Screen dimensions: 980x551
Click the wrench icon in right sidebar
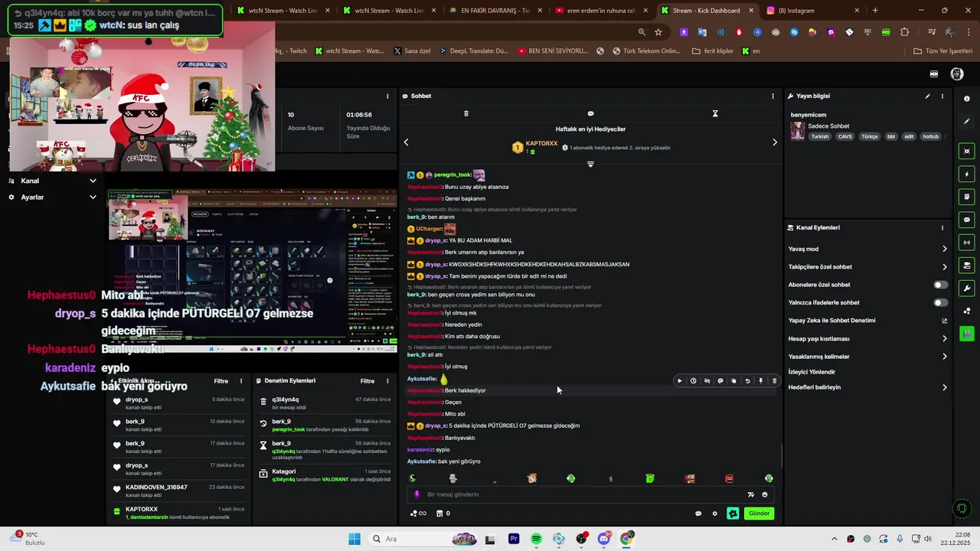(x=967, y=289)
